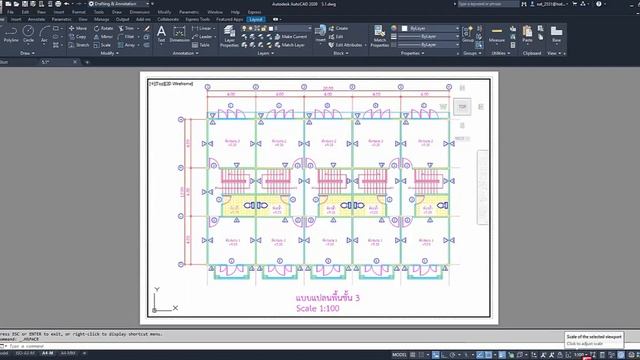Toggle the MODEL space button in status bar
The image size is (640, 360).
tap(399, 355)
